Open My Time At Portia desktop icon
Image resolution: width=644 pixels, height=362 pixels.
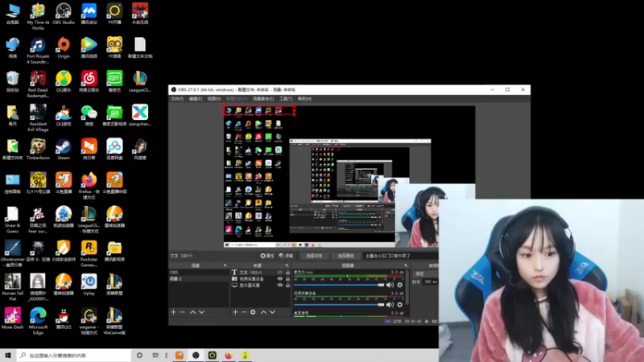click(38, 16)
